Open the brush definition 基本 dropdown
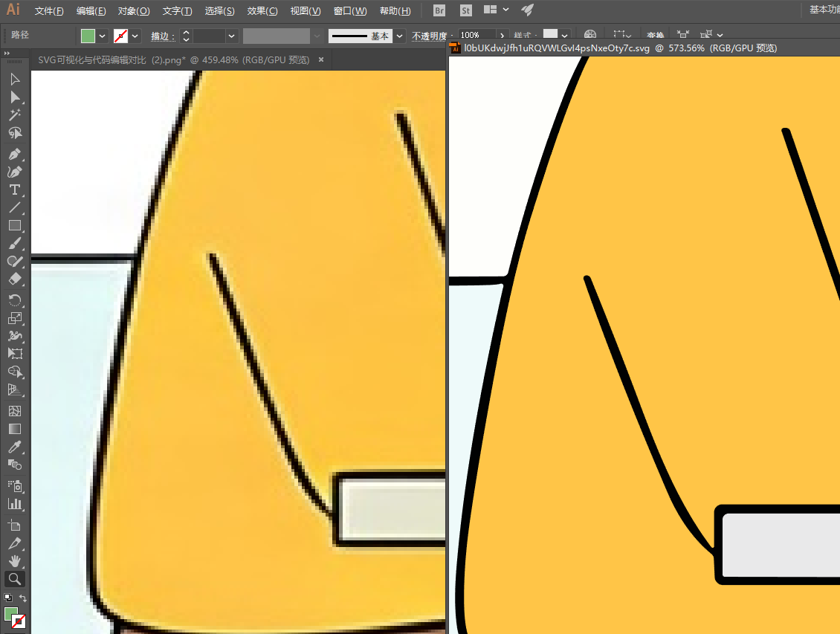Screen dimensions: 840x634 click(400, 36)
